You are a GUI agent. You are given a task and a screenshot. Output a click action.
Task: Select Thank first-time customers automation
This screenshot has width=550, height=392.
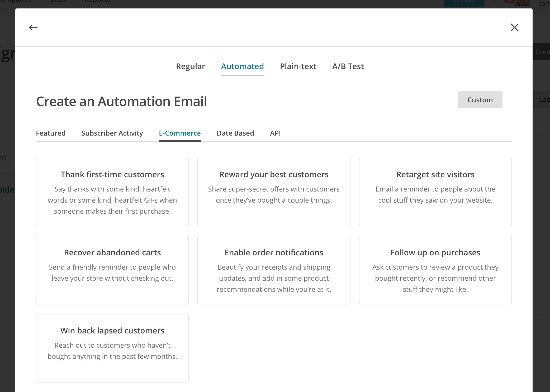[112, 192]
